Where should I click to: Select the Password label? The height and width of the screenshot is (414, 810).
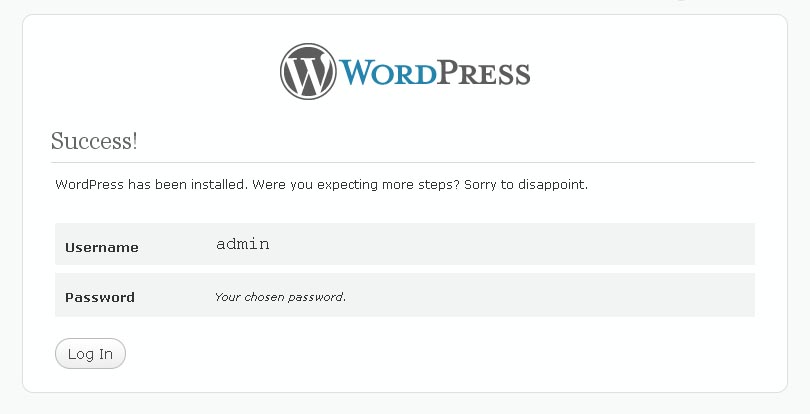(x=100, y=297)
